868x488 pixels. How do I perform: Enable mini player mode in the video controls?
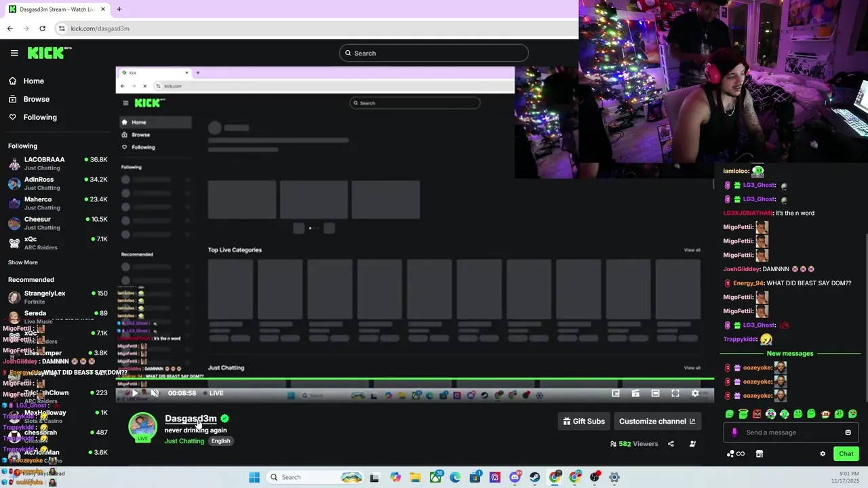pyautogui.click(x=616, y=393)
